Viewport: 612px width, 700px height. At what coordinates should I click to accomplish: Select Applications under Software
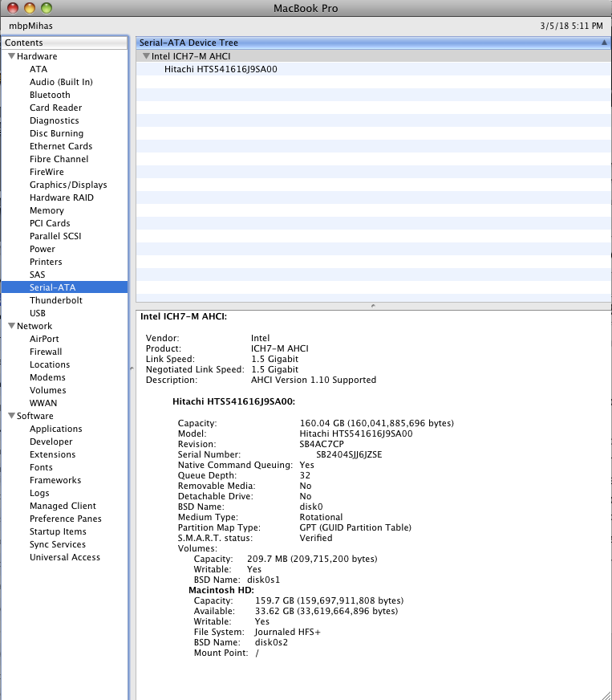pyautogui.click(x=56, y=429)
